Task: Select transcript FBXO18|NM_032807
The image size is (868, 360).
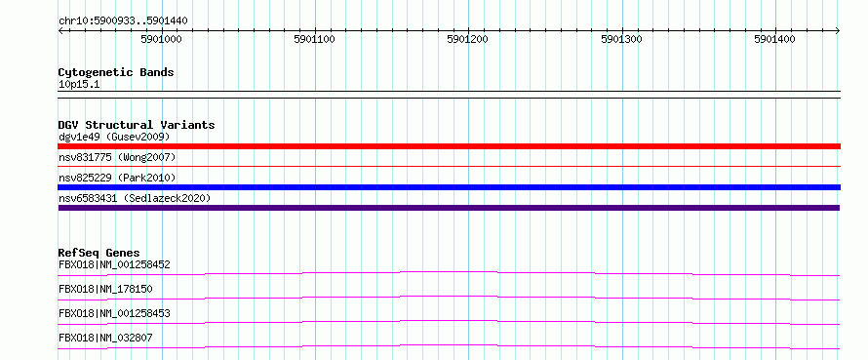Action: click(105, 338)
